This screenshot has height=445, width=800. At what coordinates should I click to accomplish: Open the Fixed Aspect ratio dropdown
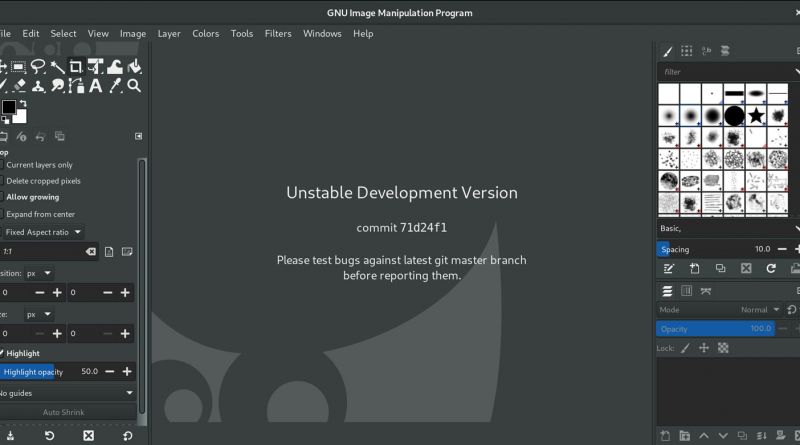pyautogui.click(x=42, y=232)
